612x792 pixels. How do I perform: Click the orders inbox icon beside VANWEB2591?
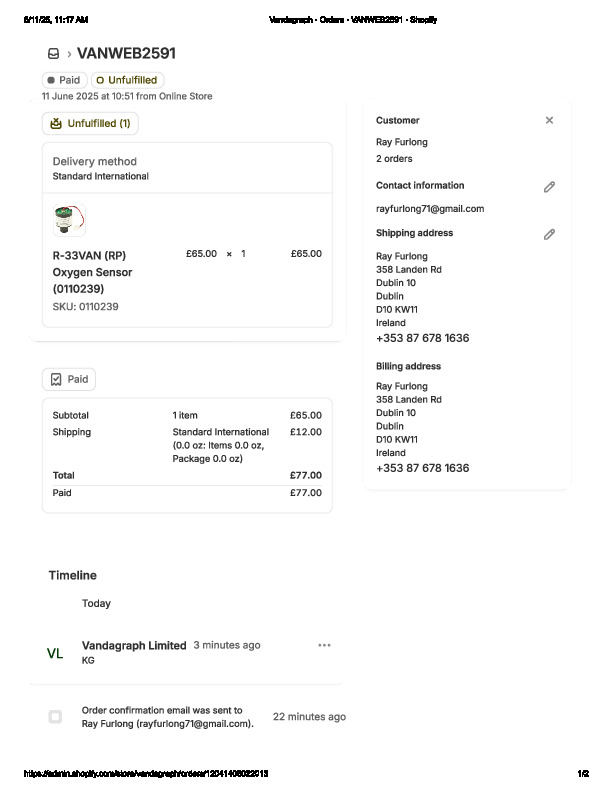pos(53,54)
